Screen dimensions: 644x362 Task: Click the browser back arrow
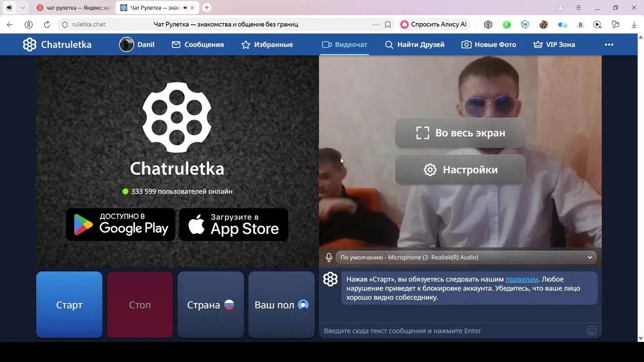[10, 24]
